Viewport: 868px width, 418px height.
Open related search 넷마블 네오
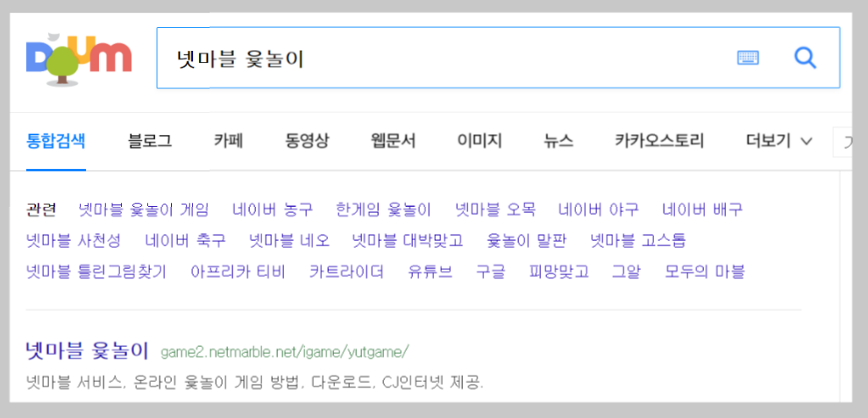[289, 241]
